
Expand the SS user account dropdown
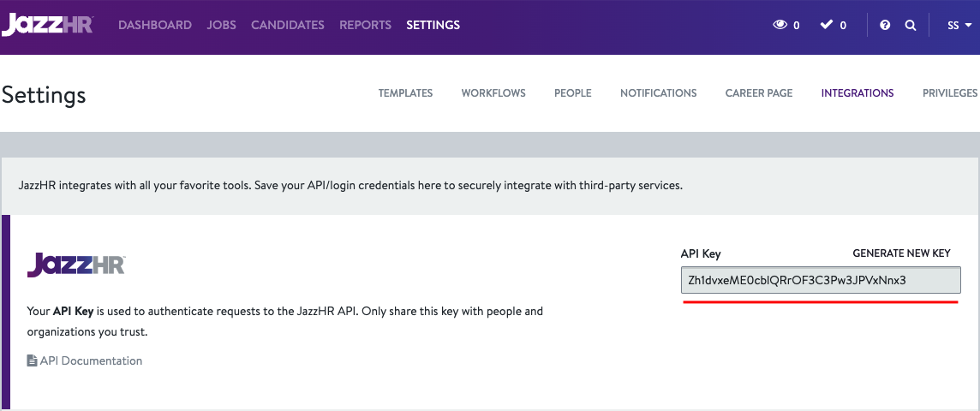[959, 26]
